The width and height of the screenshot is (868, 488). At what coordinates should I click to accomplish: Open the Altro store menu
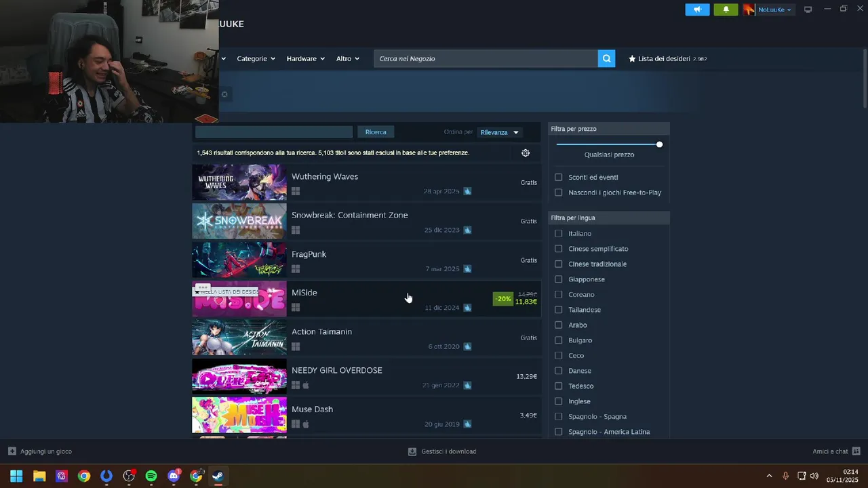[x=348, y=58]
